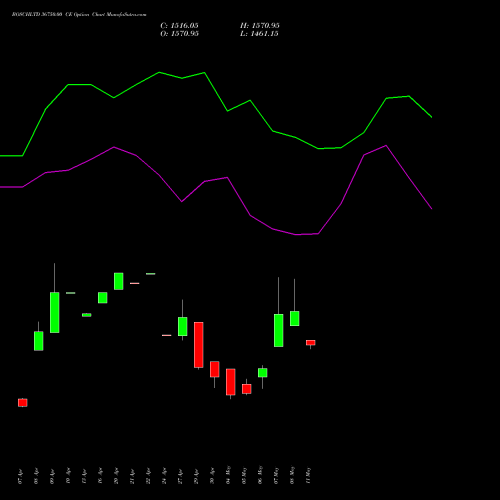Viewport: 500px width, 500px height.
Task: Click the 27 Apr date label
Action: [180, 476]
